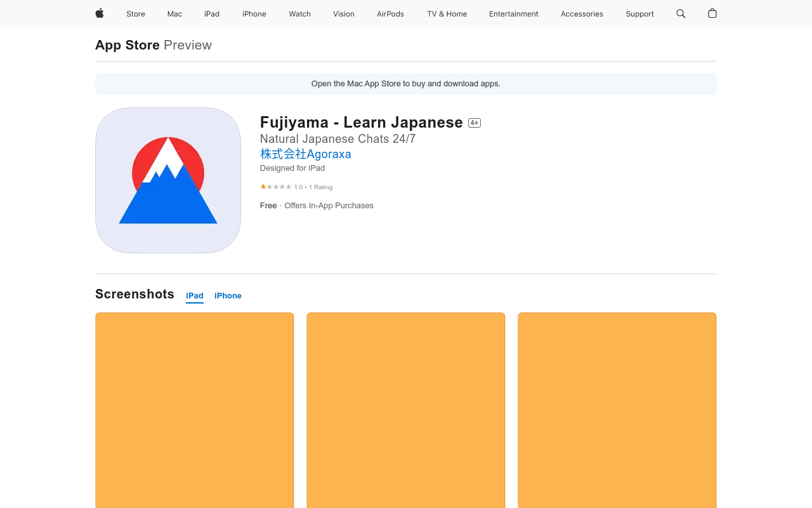This screenshot has width=812, height=508.
Task: Click the Apple logo icon
Action: point(100,13)
